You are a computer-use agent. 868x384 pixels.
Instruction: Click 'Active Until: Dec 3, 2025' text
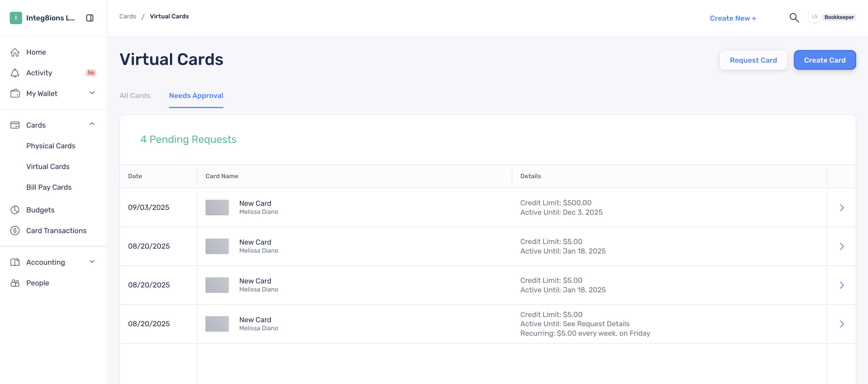[x=561, y=212]
